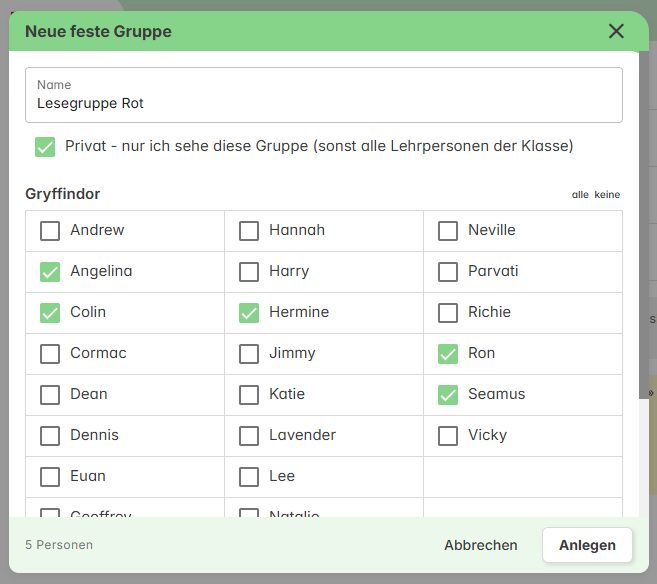Uncheck the Hermine checkbox
This screenshot has width=657, height=584.
249,313
